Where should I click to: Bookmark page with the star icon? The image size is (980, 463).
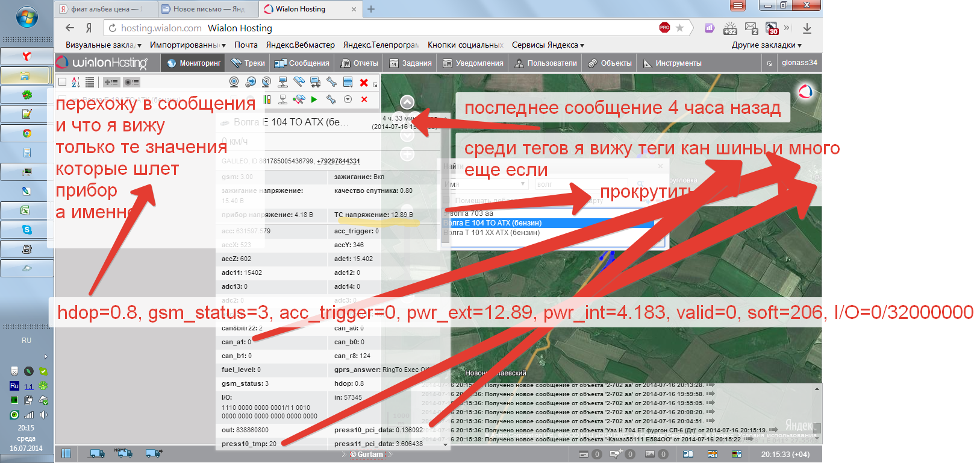pyautogui.click(x=679, y=28)
